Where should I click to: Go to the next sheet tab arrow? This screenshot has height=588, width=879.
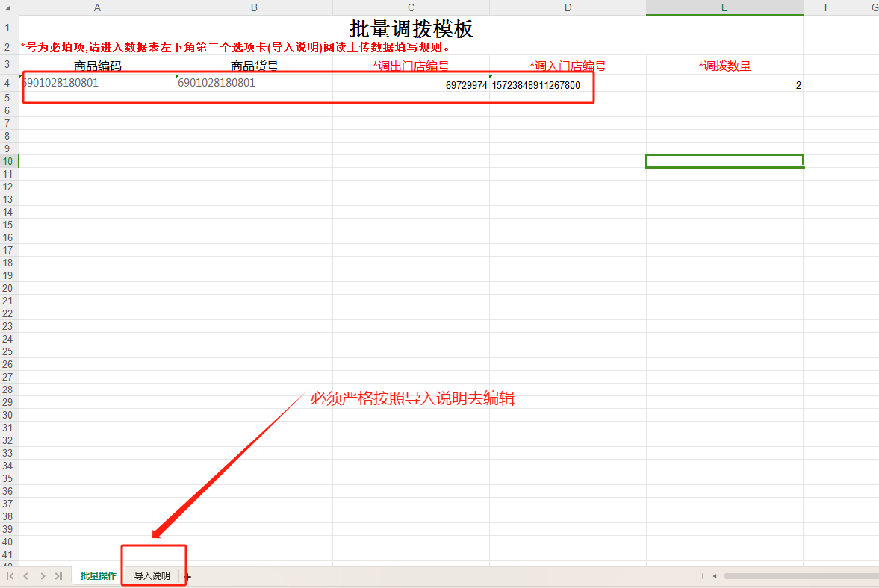(x=43, y=576)
